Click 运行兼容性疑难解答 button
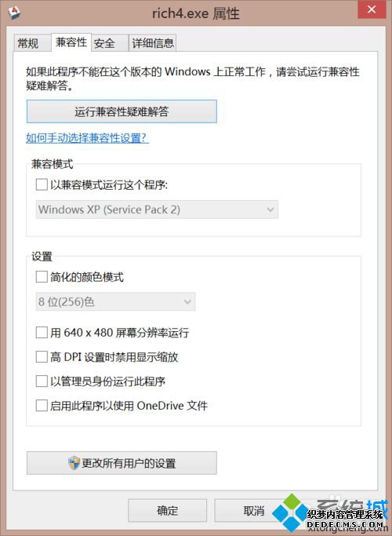This screenshot has width=392, height=536. click(122, 111)
